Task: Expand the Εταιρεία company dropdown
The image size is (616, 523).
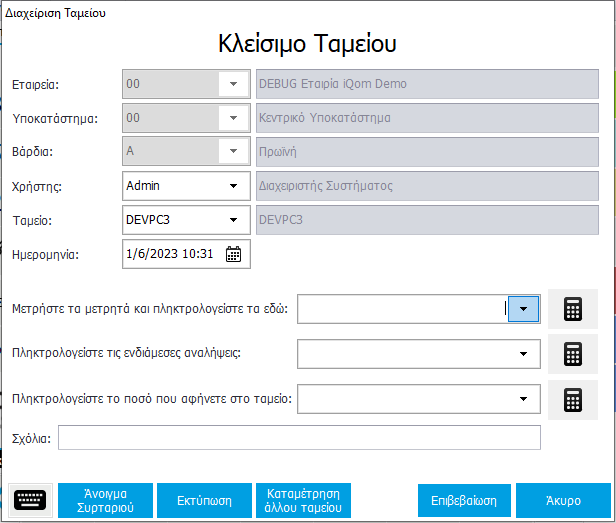Action: click(233, 84)
